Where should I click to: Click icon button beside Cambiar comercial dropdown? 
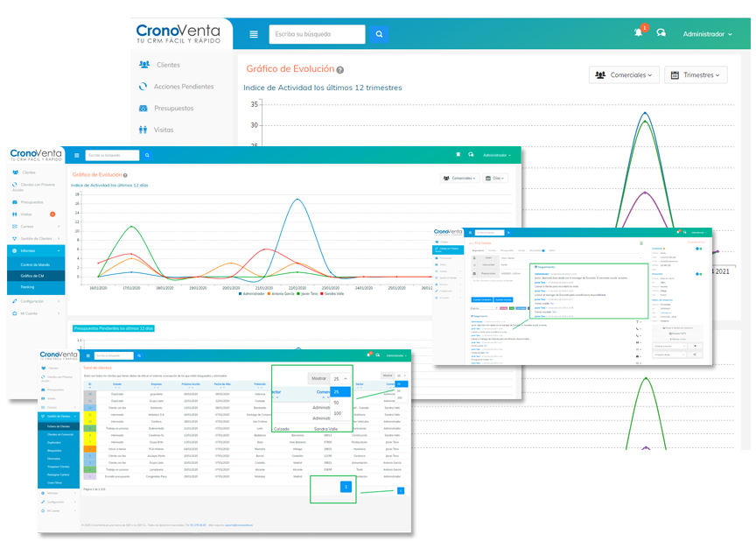696,346
